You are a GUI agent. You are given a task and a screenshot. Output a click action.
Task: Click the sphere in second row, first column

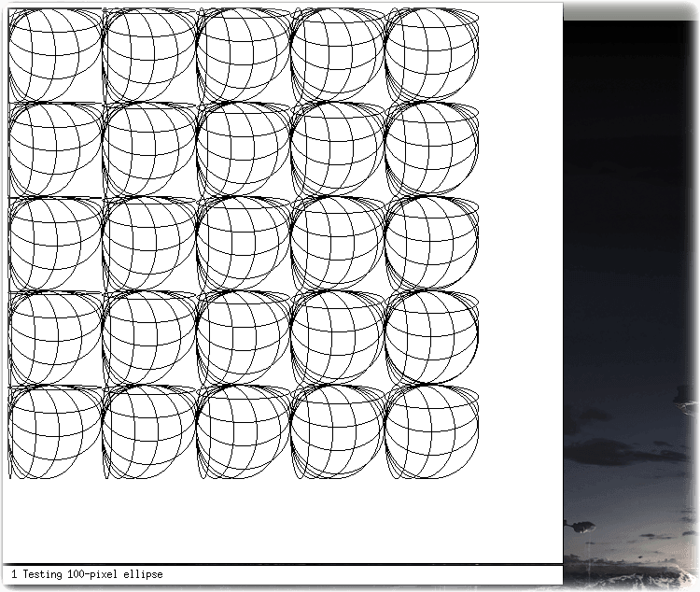55,149
